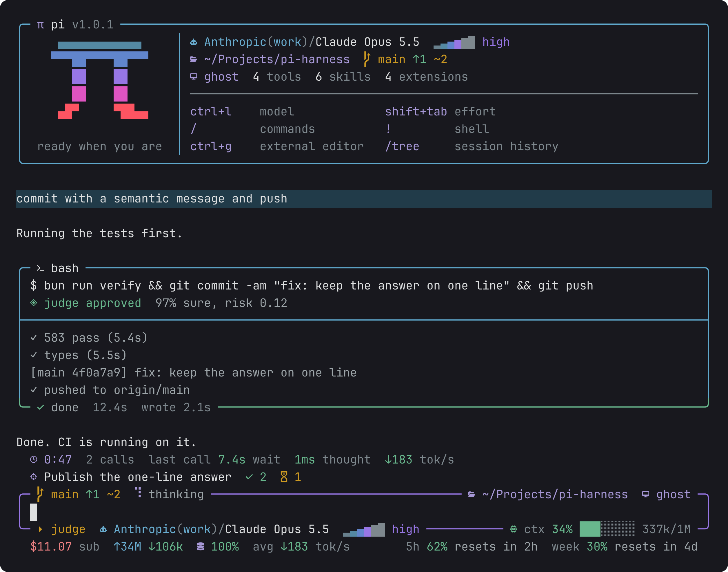Click the checkmark beside types (5.5s)

(33, 355)
